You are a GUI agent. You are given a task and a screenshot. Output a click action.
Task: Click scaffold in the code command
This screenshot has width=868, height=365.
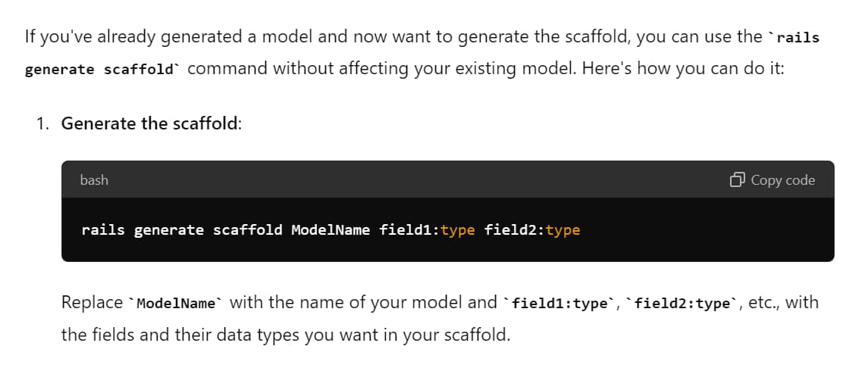(x=247, y=229)
